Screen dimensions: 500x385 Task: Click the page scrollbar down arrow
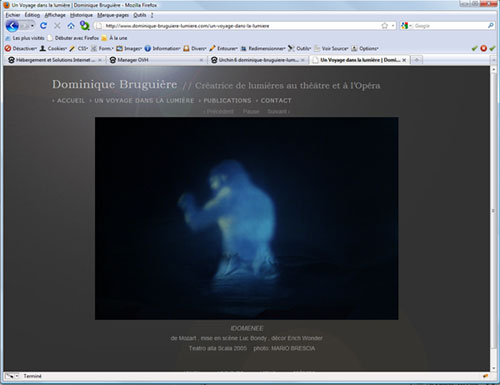[x=493, y=368]
